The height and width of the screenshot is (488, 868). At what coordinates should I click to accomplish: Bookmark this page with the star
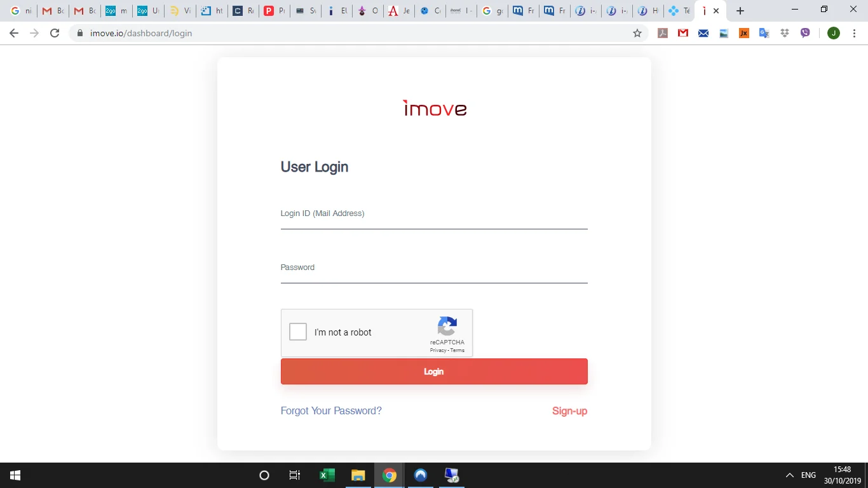coord(637,33)
